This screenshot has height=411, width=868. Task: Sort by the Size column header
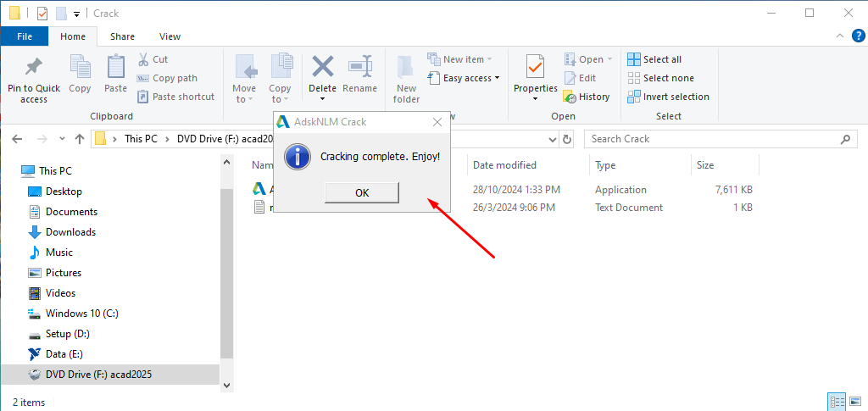pos(705,165)
